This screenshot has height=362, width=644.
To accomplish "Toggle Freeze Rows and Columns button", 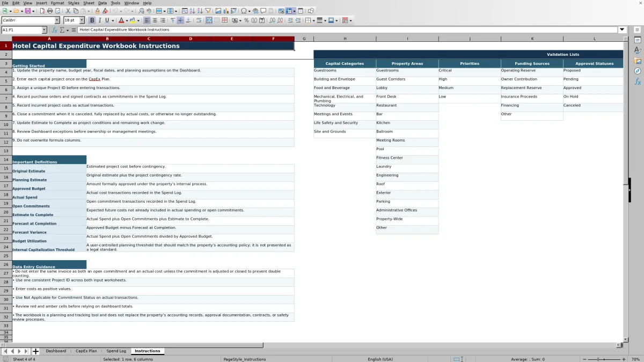I will click(x=289, y=11).
